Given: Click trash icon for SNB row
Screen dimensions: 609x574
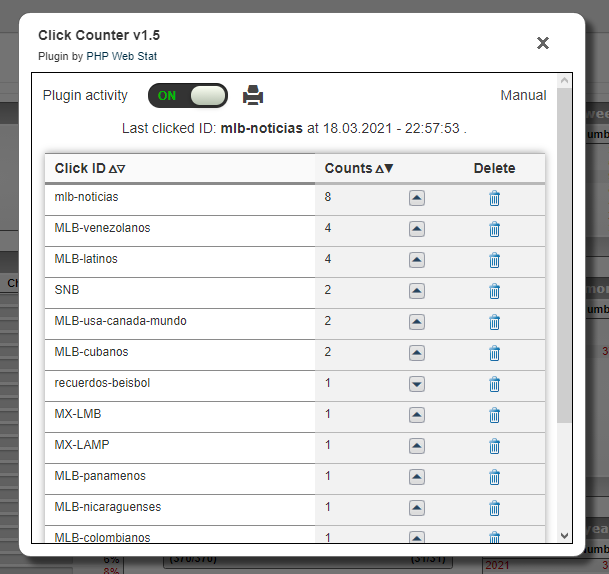Looking at the screenshot, I should (494, 291).
